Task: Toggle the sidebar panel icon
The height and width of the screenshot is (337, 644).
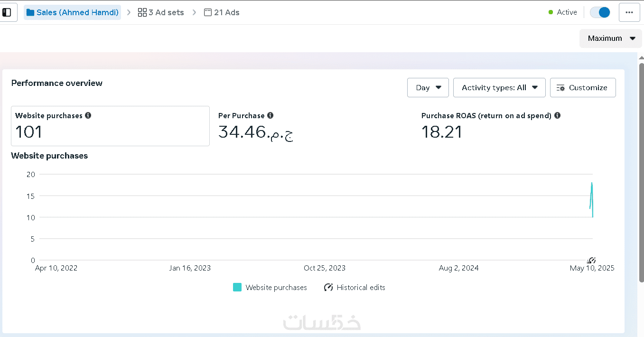Action: pyautogui.click(x=7, y=12)
